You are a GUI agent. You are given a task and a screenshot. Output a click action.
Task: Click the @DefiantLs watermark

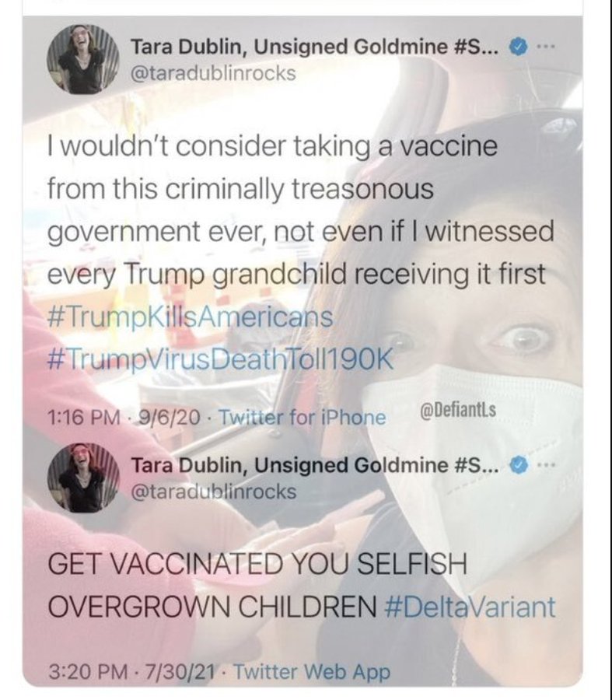coord(459,408)
